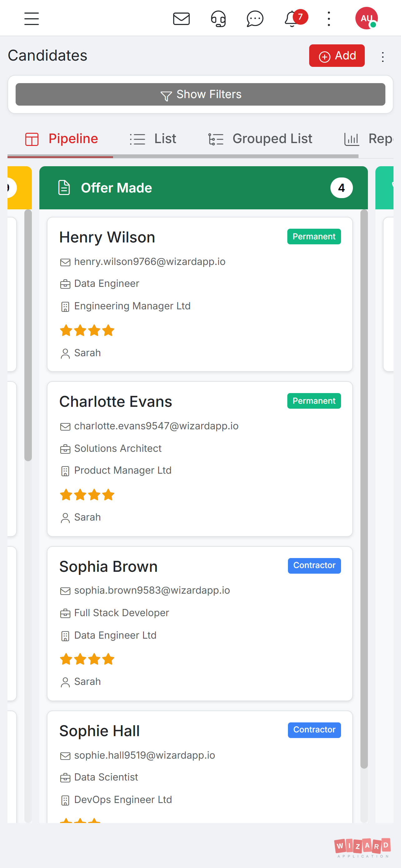Open the Henry Wilson candidate card
This screenshot has width=401, height=868.
point(200,294)
